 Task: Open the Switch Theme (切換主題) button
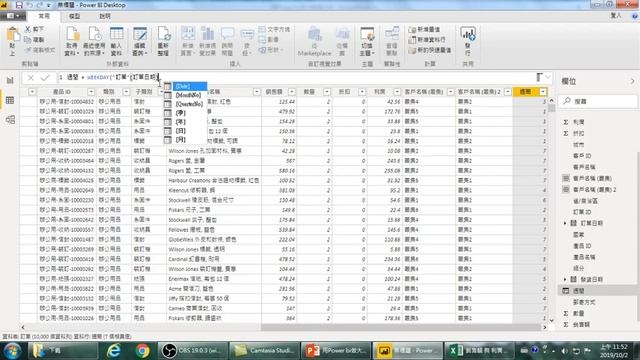(x=367, y=41)
